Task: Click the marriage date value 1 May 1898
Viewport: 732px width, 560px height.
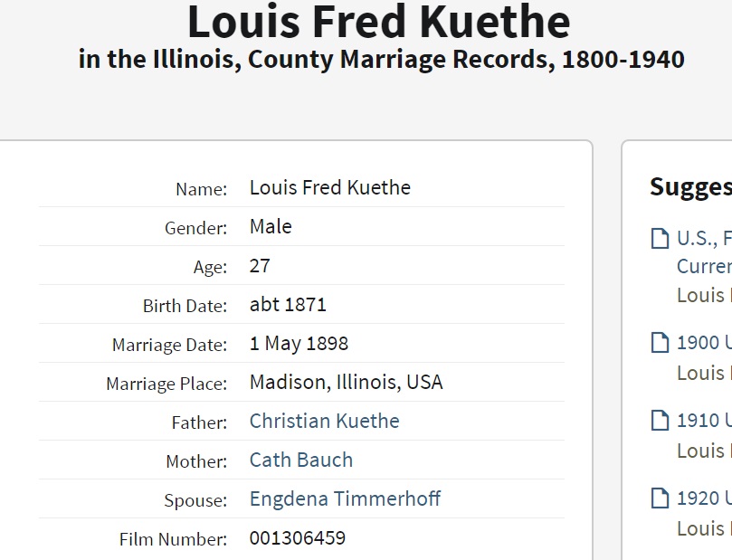Action: [299, 344]
